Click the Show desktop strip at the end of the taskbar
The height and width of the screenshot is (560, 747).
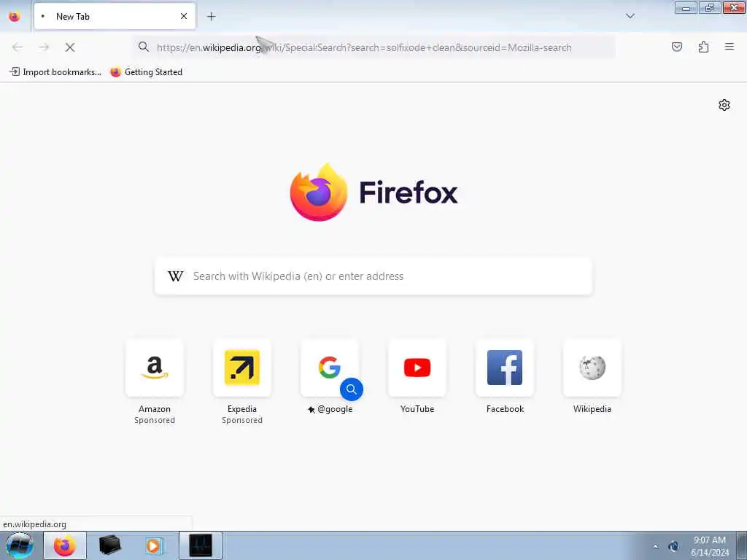pos(742,545)
